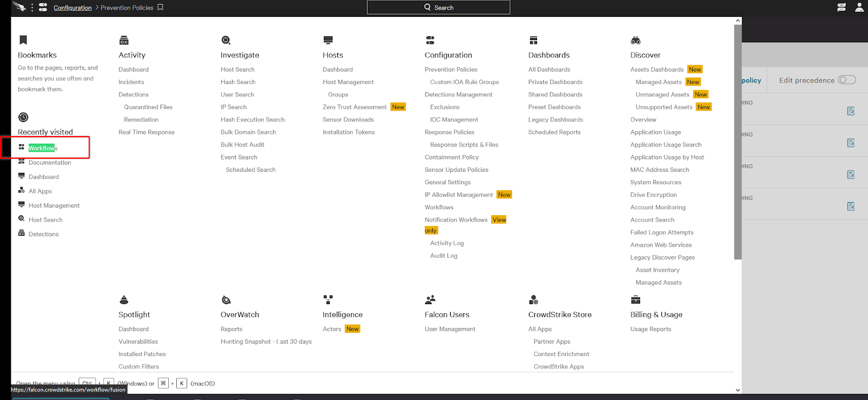868x400 pixels.
Task: Go to Configuration in the breadcrumb
Action: tap(73, 8)
